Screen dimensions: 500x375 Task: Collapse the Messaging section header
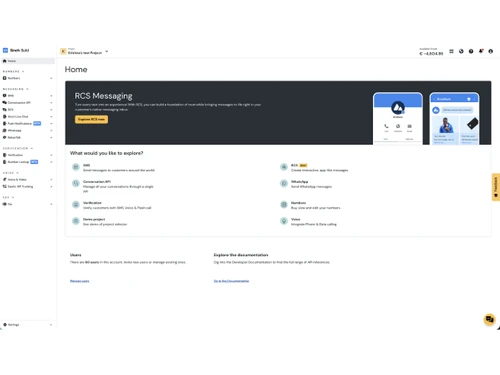tap(16, 89)
